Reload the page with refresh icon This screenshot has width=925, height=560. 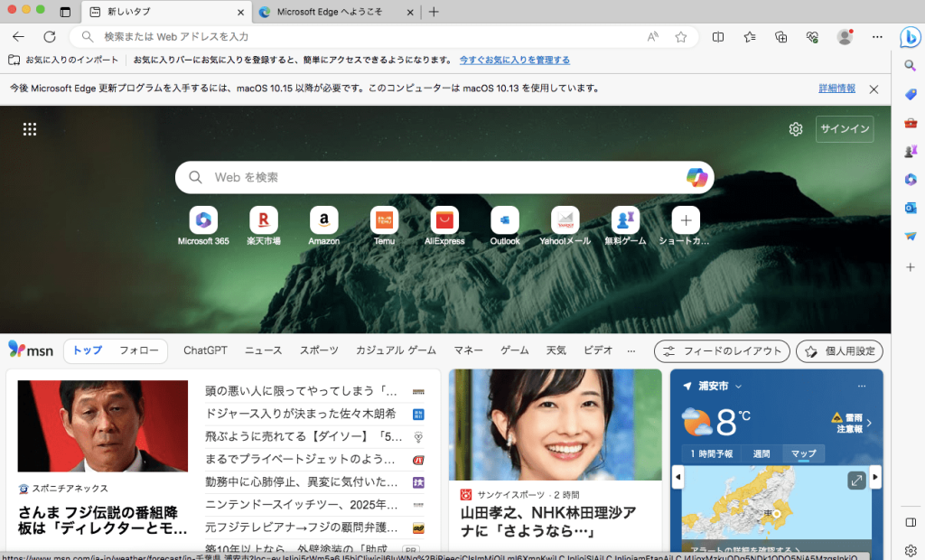tap(50, 37)
